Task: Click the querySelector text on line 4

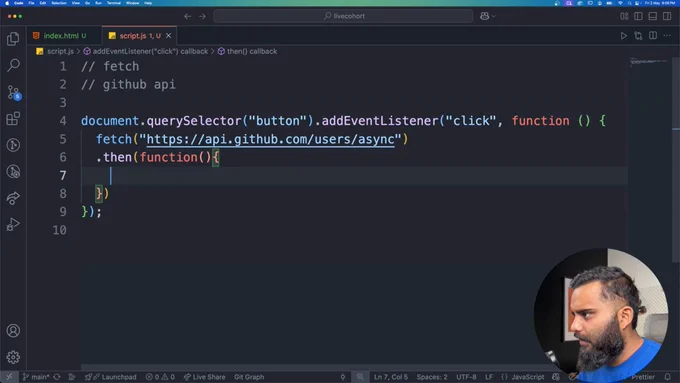Action: click(193, 121)
